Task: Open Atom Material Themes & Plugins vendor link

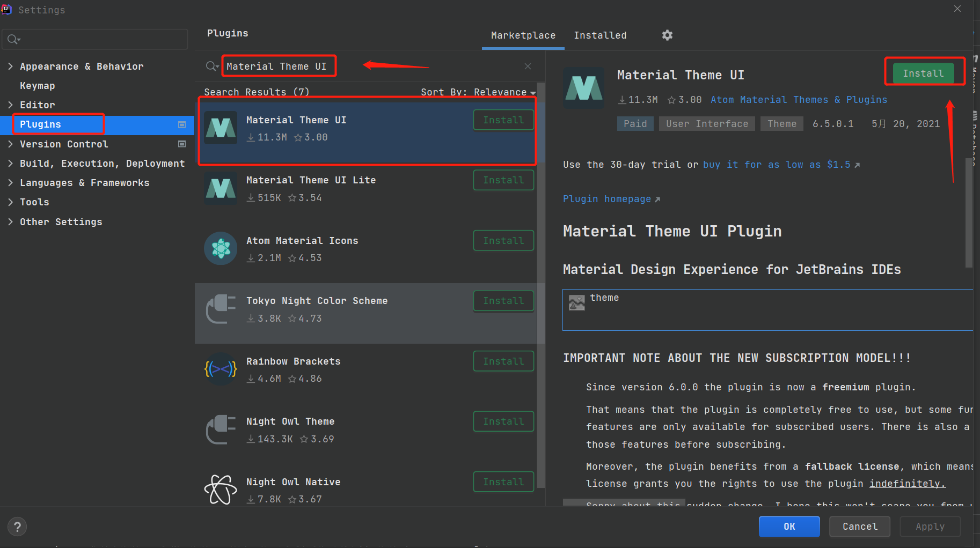Action: click(799, 100)
